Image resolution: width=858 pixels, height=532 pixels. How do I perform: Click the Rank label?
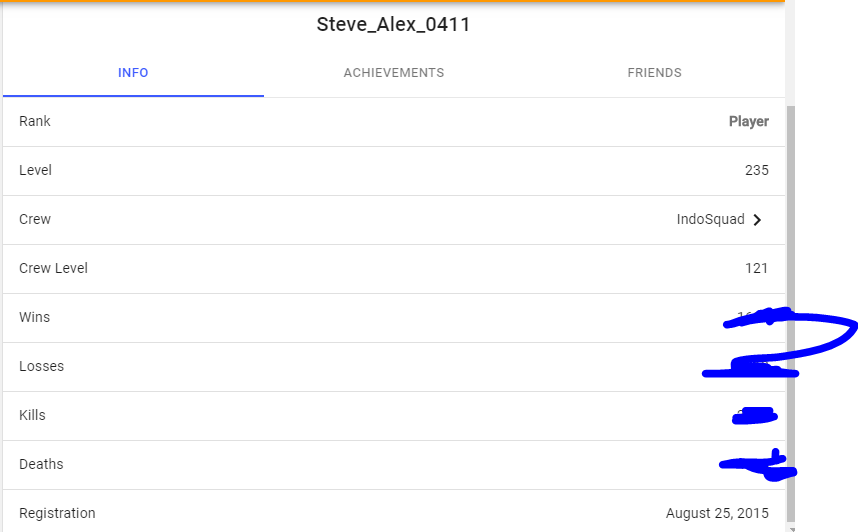click(34, 121)
